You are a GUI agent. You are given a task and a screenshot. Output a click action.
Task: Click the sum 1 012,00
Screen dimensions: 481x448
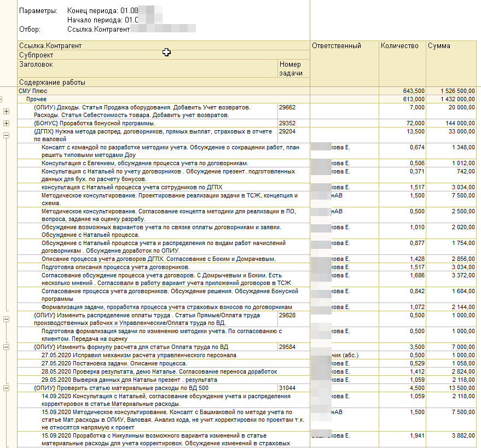tap(463, 163)
